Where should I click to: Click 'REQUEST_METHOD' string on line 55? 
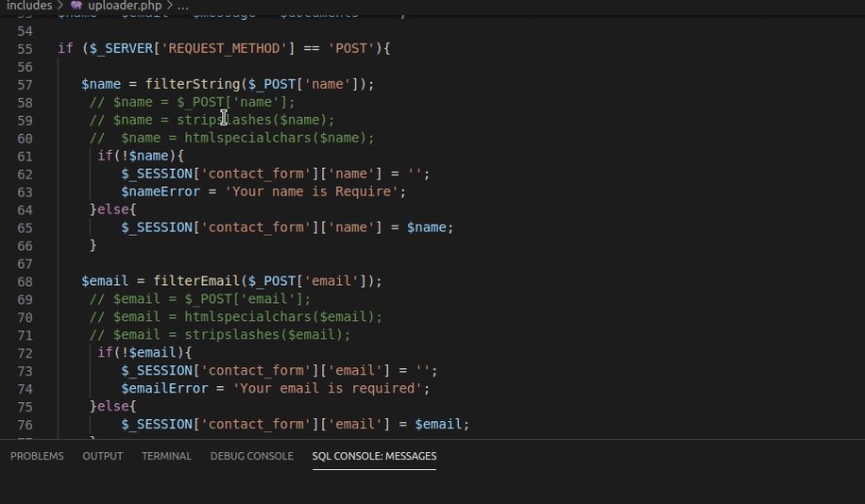click(224, 48)
